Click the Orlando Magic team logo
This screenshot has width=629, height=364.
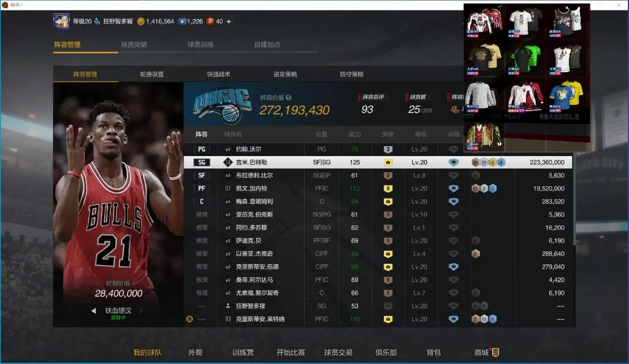click(222, 105)
